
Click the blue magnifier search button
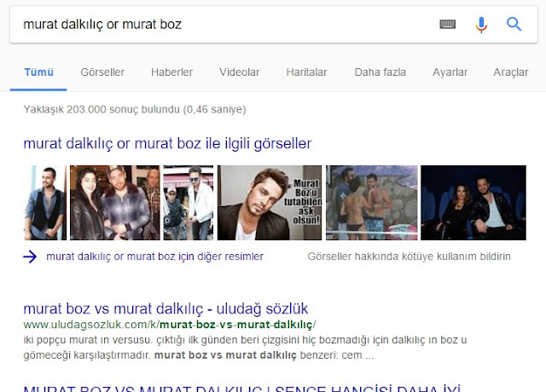coord(514,25)
